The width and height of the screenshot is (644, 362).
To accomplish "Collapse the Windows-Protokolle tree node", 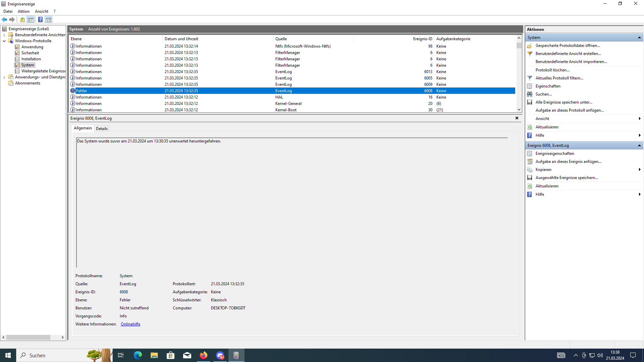I will tap(4, 41).
